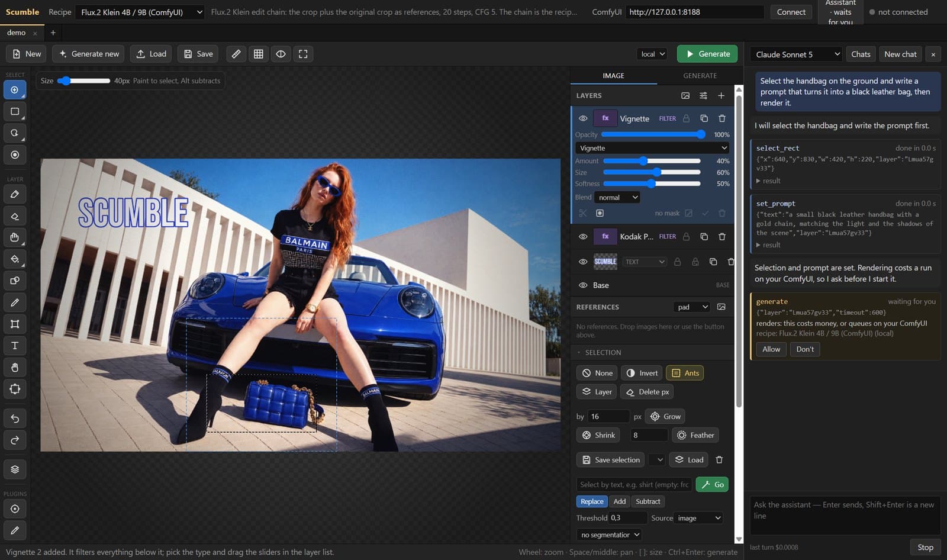Click the preview eye icon in toolbar

(x=281, y=54)
